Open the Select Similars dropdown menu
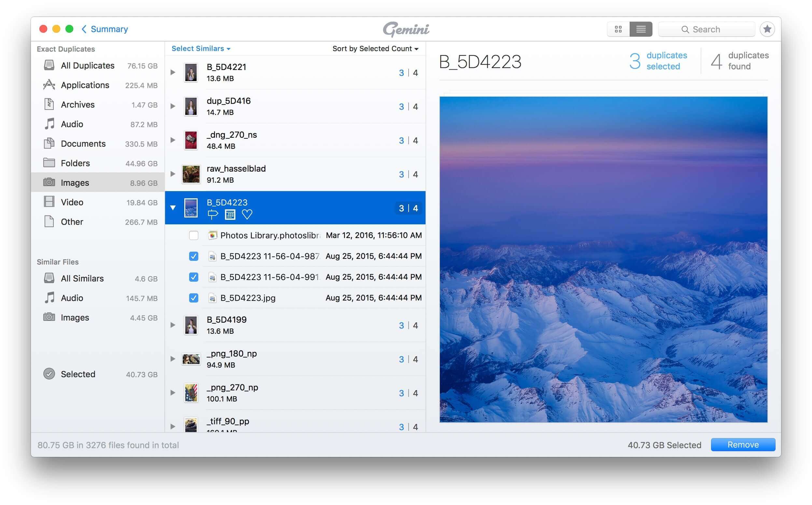812x505 pixels. click(x=201, y=48)
